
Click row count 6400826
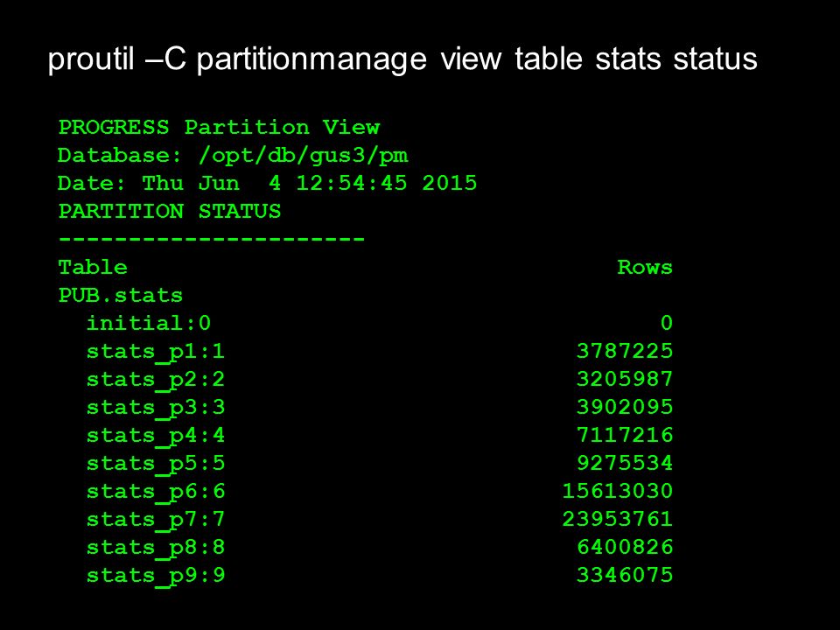click(625, 547)
